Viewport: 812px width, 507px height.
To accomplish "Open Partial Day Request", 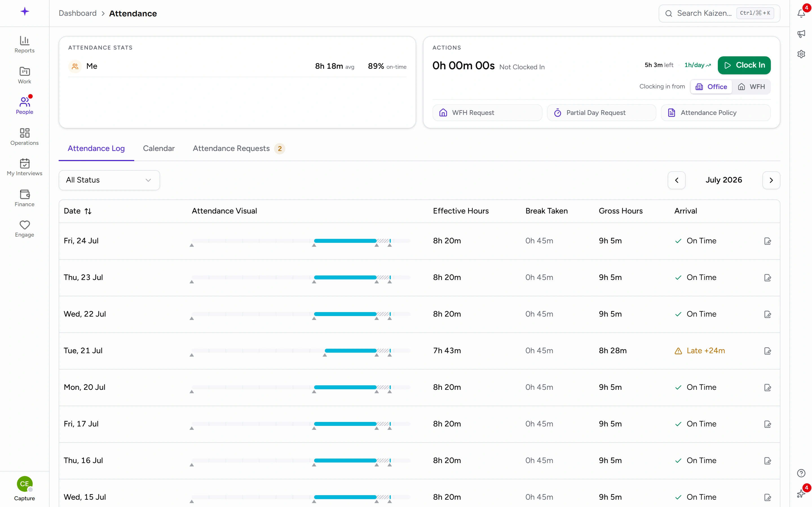I will click(x=601, y=113).
